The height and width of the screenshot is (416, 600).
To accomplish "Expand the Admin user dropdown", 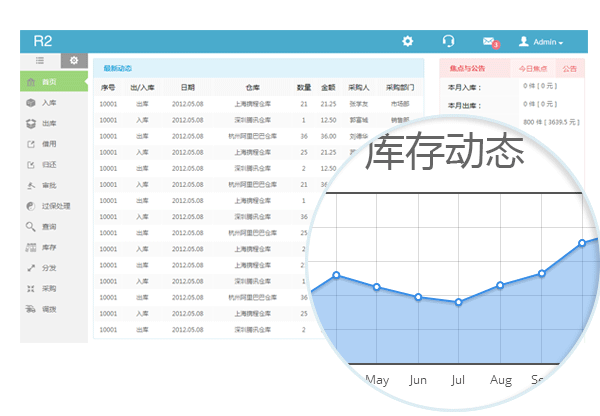I will coord(541,42).
